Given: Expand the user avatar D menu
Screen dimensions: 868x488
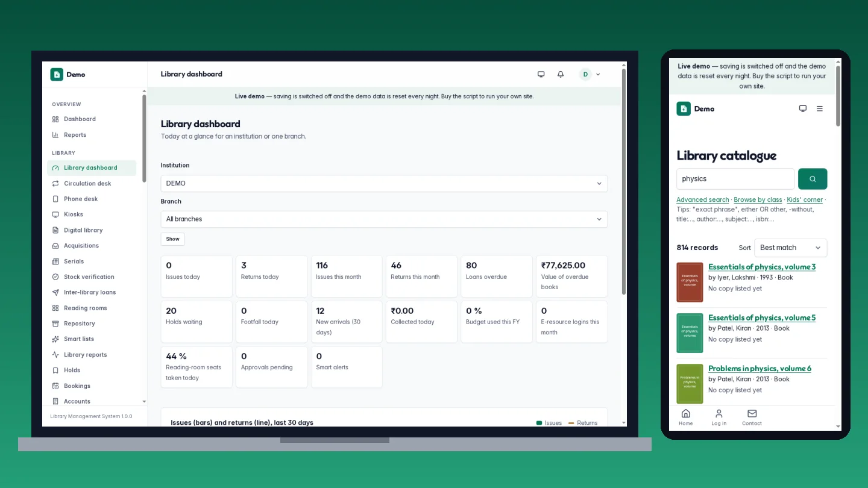Looking at the screenshot, I should click(x=590, y=74).
